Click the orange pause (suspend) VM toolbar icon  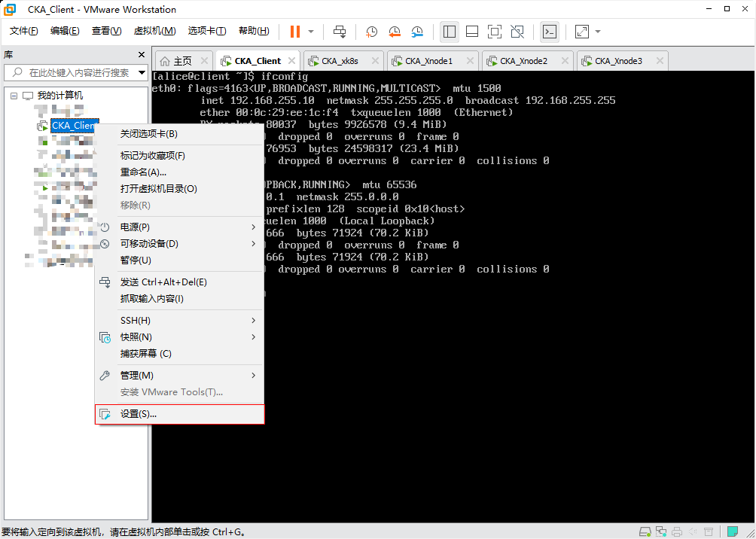tap(294, 32)
